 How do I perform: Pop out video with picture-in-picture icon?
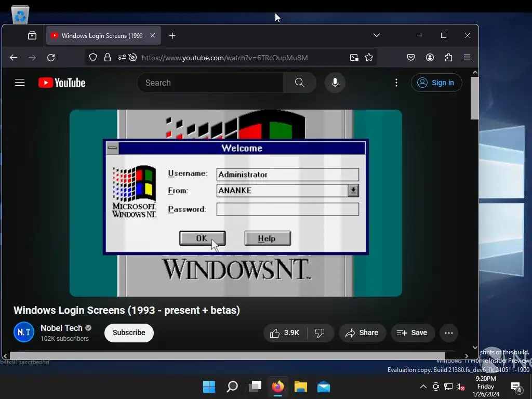click(x=354, y=58)
